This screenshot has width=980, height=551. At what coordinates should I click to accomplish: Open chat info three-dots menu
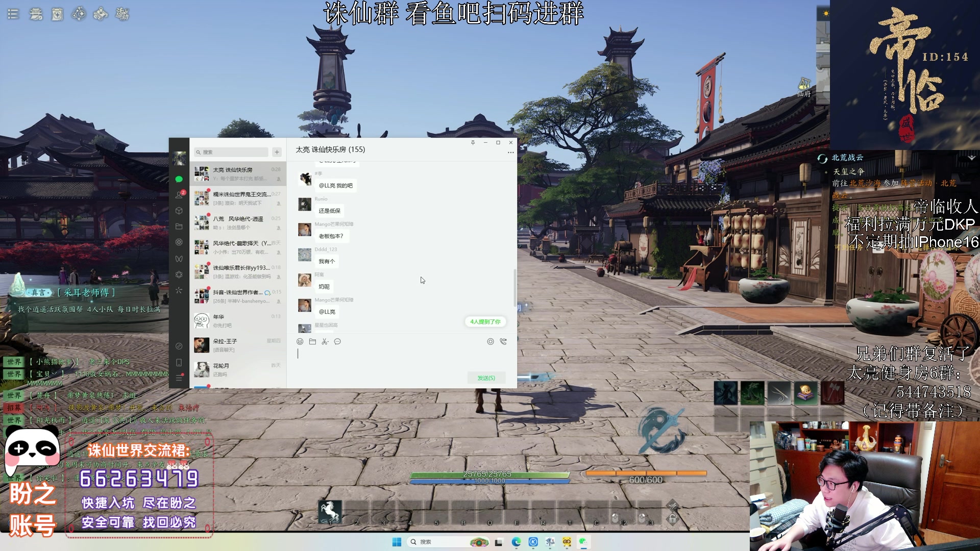(x=510, y=153)
